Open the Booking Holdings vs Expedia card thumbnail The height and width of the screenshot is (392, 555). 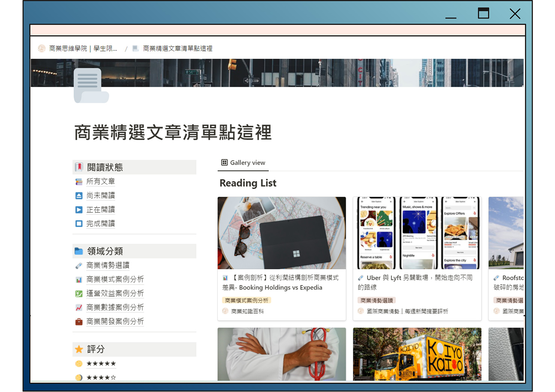pos(282,233)
